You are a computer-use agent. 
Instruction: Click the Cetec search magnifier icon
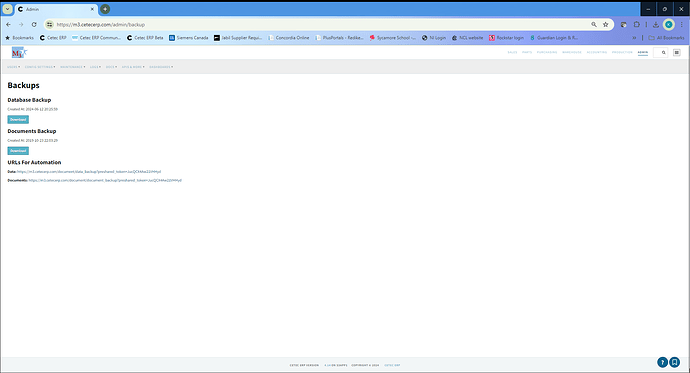664,53
